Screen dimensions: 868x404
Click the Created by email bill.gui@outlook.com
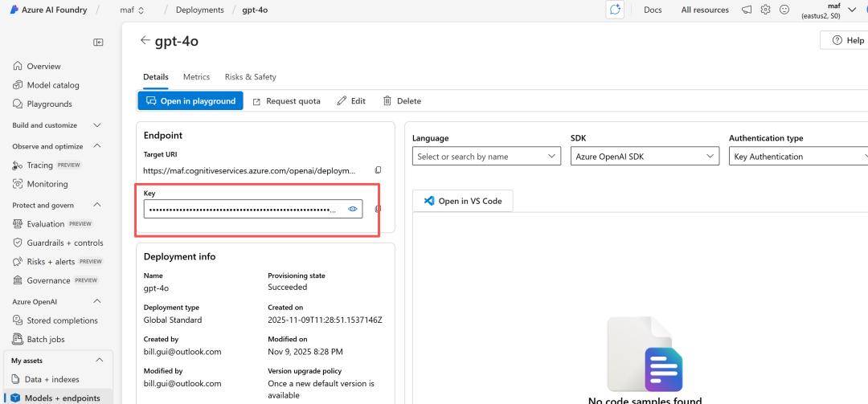[x=182, y=352]
